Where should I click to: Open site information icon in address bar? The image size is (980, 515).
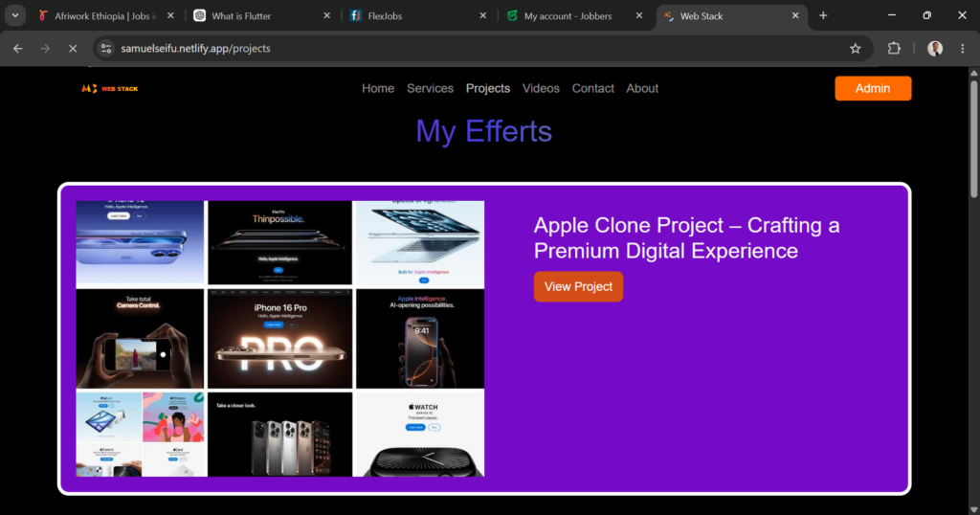coord(106,48)
